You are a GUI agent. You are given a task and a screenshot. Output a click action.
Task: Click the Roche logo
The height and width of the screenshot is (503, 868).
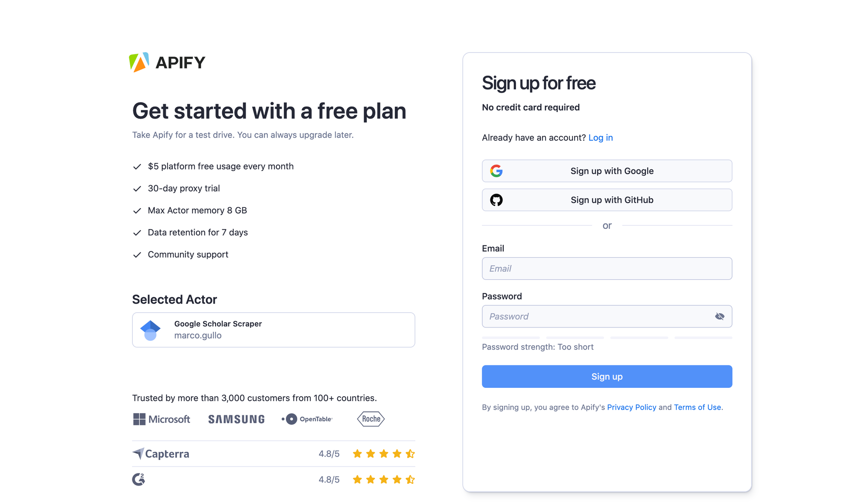tap(371, 419)
